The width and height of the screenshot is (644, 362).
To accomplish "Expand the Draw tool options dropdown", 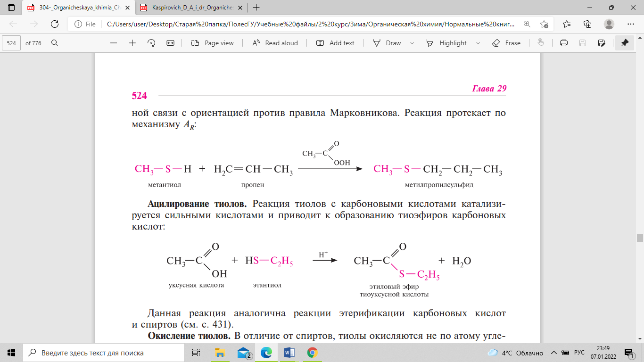I will [x=412, y=43].
